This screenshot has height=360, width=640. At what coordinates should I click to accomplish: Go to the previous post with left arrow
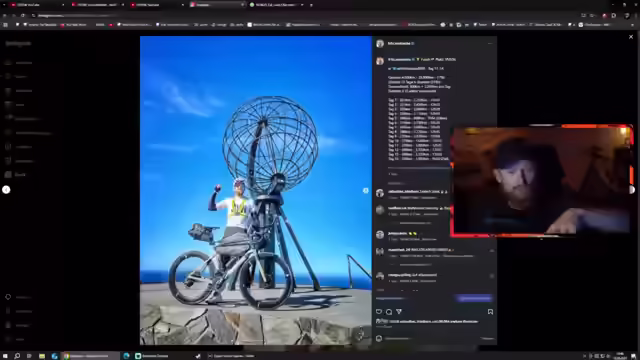pos(6,190)
